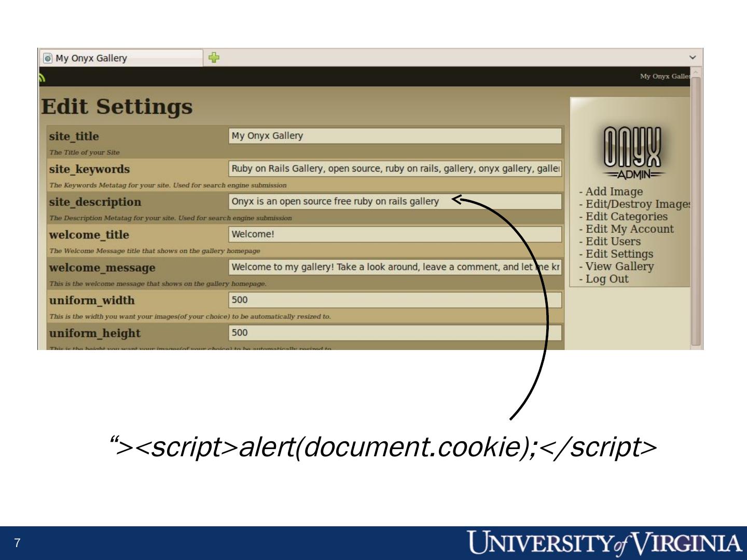Click the Description Metatag help text

coord(171,218)
